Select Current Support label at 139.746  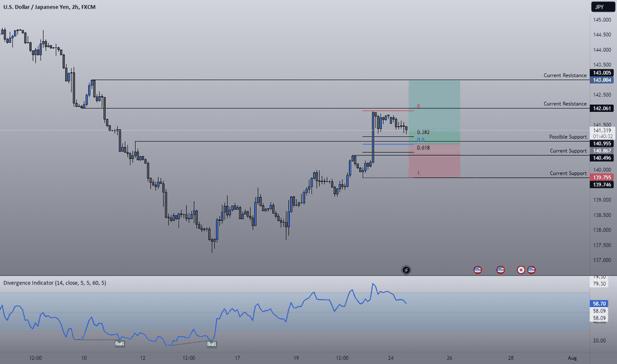tap(568, 173)
